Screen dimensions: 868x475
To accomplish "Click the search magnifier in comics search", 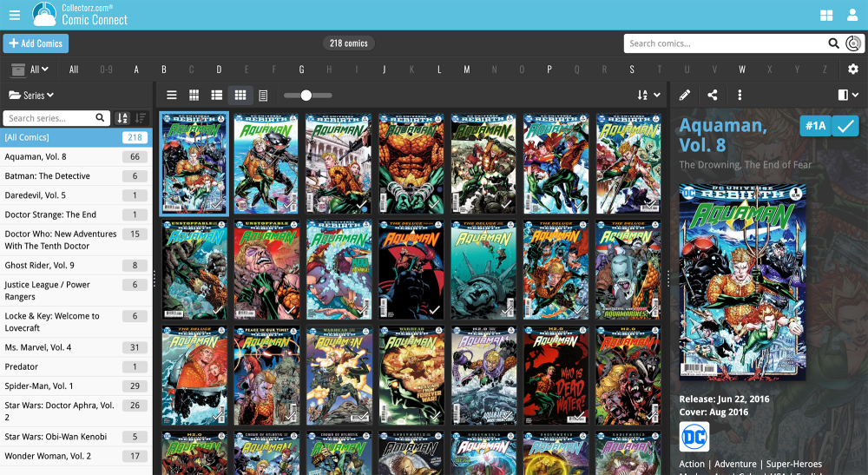I will click(833, 43).
